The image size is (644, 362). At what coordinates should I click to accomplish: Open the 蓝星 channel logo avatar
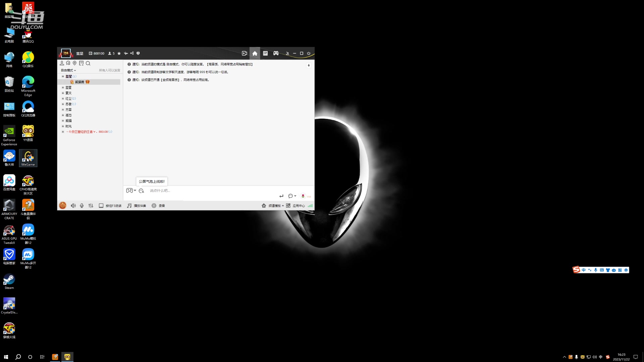tap(66, 53)
